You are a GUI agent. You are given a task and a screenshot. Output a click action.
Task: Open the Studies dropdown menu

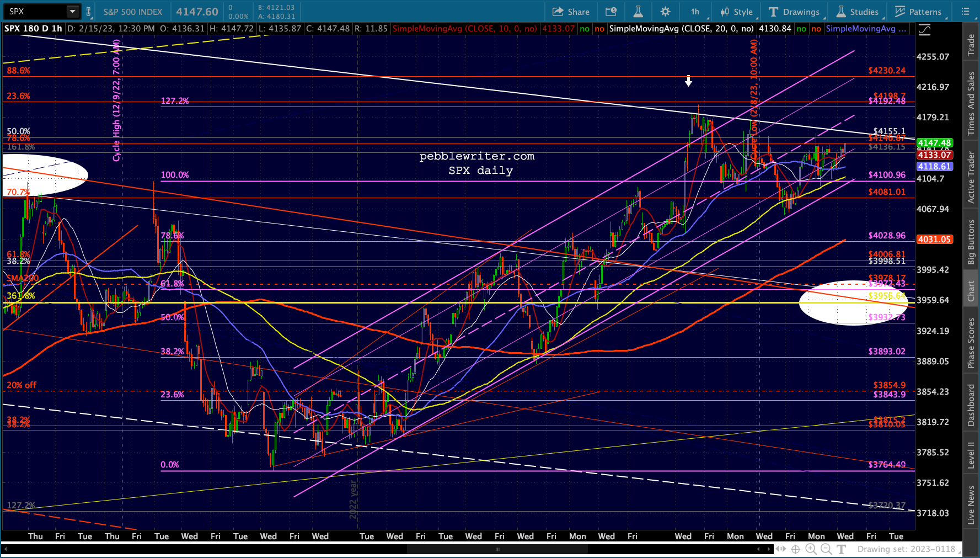858,12
